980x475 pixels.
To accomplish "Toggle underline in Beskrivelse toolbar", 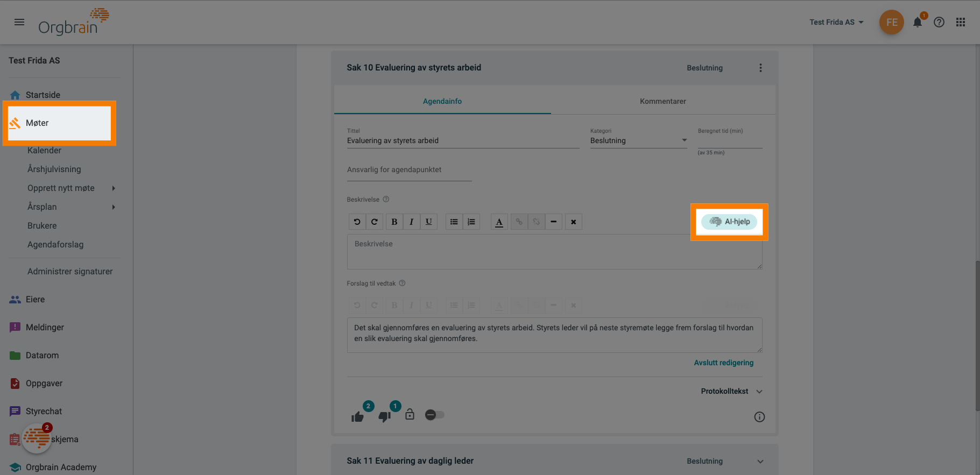I will [x=428, y=222].
